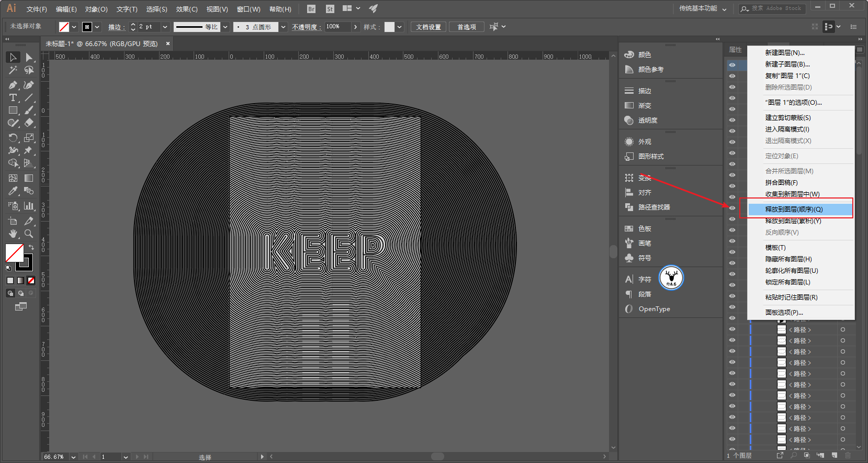Open the graphic style dropdown
868x463 pixels.
(x=400, y=27)
